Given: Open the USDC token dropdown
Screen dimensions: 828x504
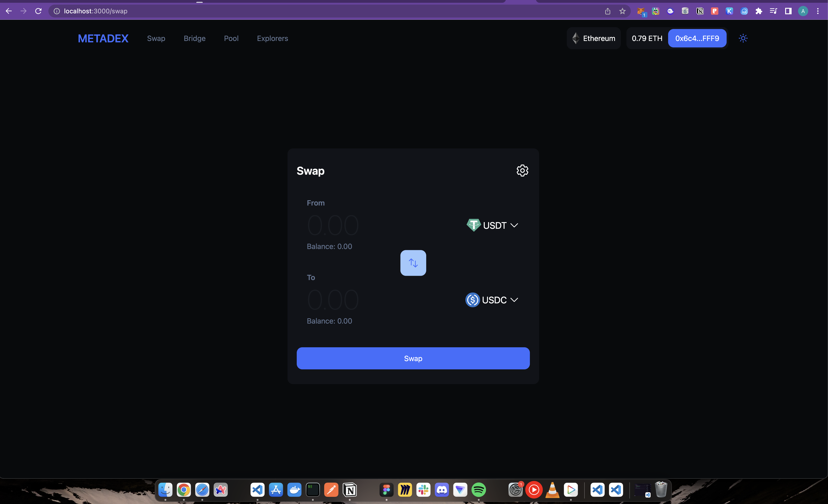Looking at the screenshot, I should (492, 300).
